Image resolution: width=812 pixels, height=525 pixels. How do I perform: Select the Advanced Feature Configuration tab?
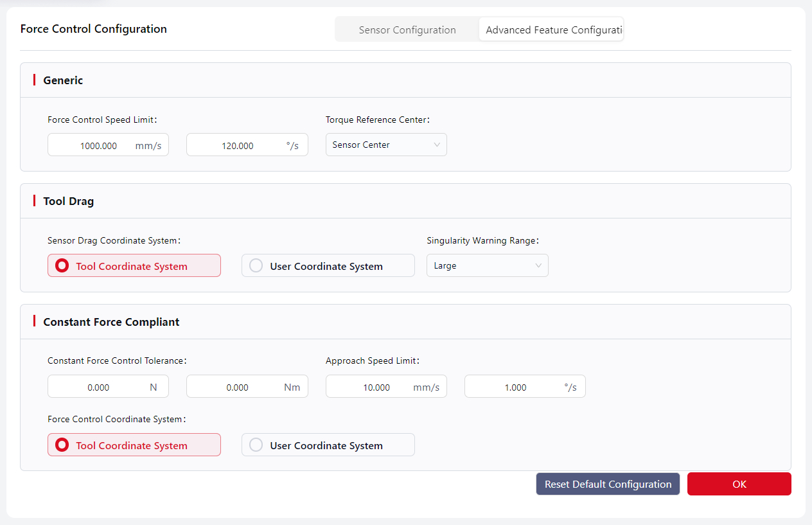[x=551, y=30]
